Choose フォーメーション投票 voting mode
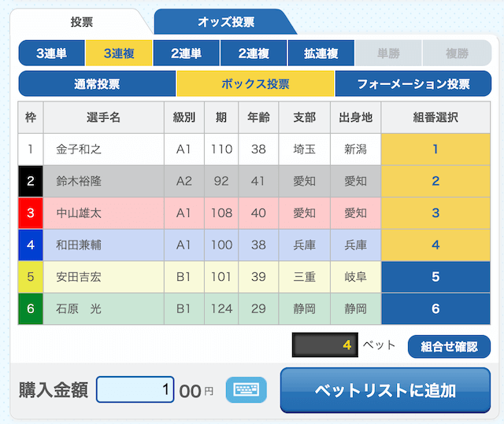This screenshot has width=504, height=424. pyautogui.click(x=413, y=83)
